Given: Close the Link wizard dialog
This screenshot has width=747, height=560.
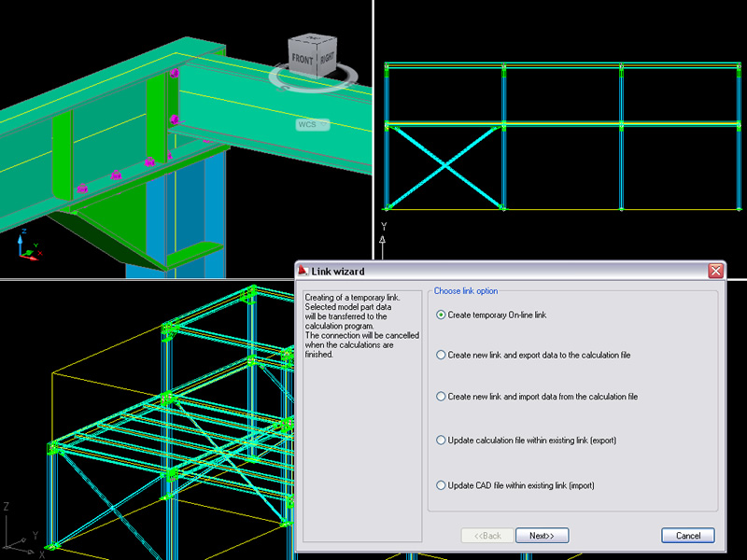Looking at the screenshot, I should tap(715, 271).
